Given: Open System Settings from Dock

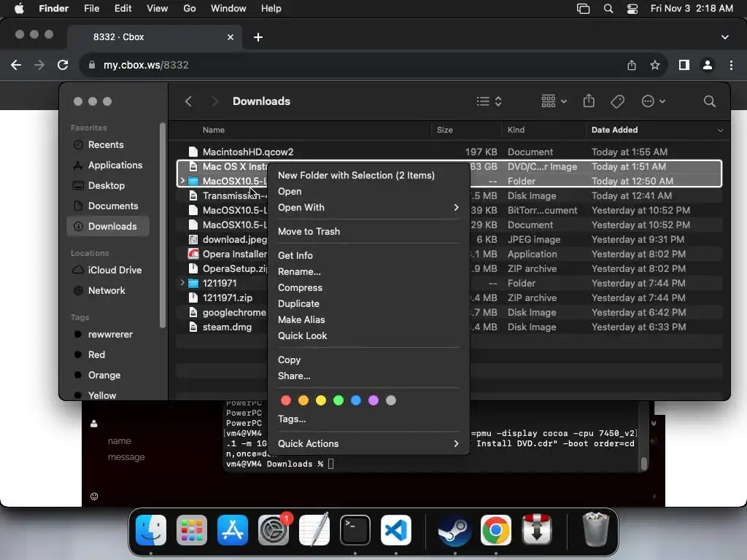Looking at the screenshot, I should pyautogui.click(x=274, y=530).
